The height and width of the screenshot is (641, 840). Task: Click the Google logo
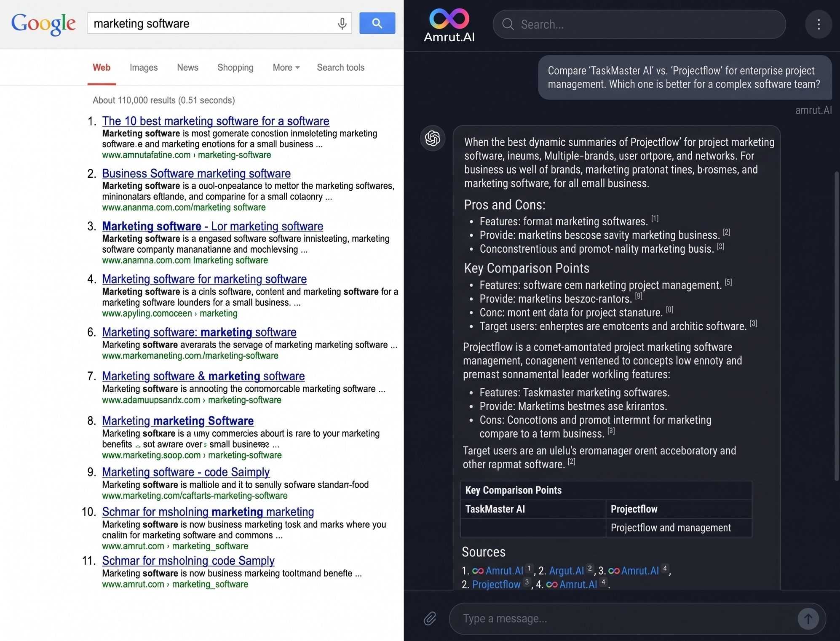point(43,24)
